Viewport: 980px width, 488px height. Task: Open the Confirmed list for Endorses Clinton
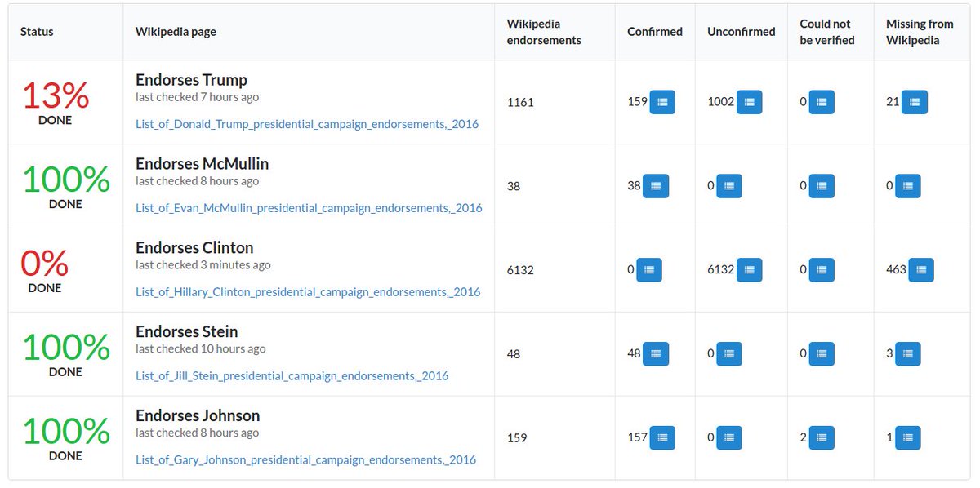(x=649, y=270)
